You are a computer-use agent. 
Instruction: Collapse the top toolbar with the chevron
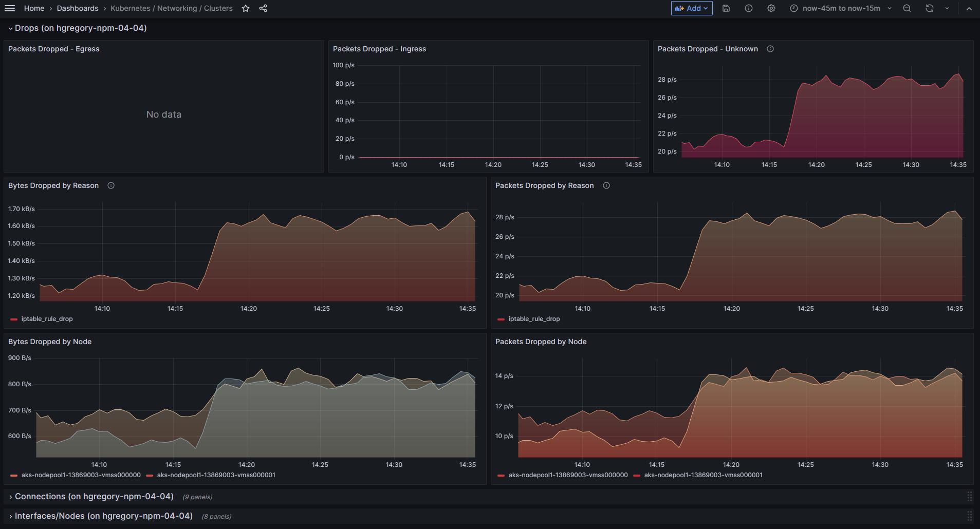coord(969,8)
